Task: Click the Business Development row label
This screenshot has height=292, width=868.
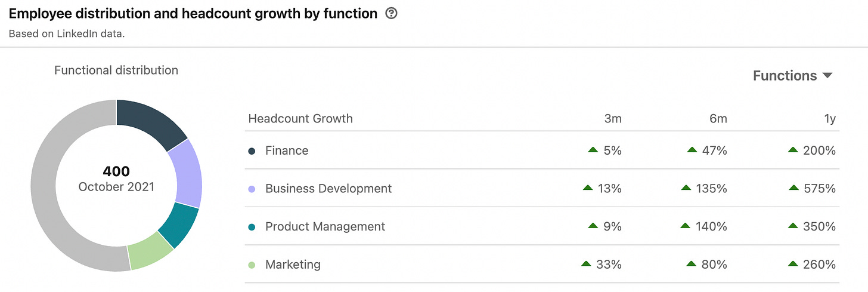Action: tap(328, 189)
